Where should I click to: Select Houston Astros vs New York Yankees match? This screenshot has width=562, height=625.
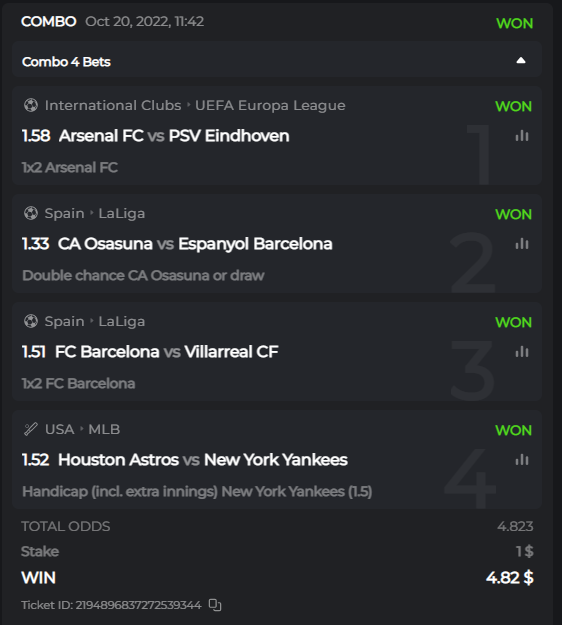click(x=202, y=460)
